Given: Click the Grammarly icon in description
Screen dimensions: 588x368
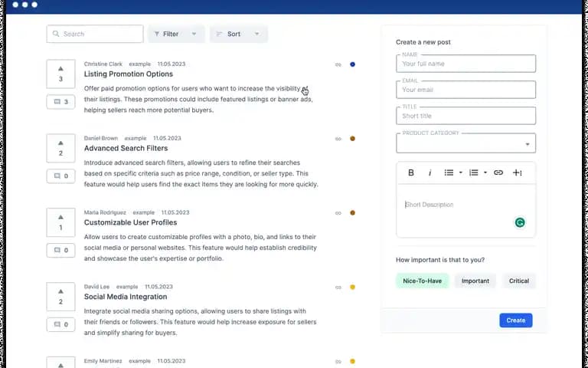Looking at the screenshot, I should [520, 222].
